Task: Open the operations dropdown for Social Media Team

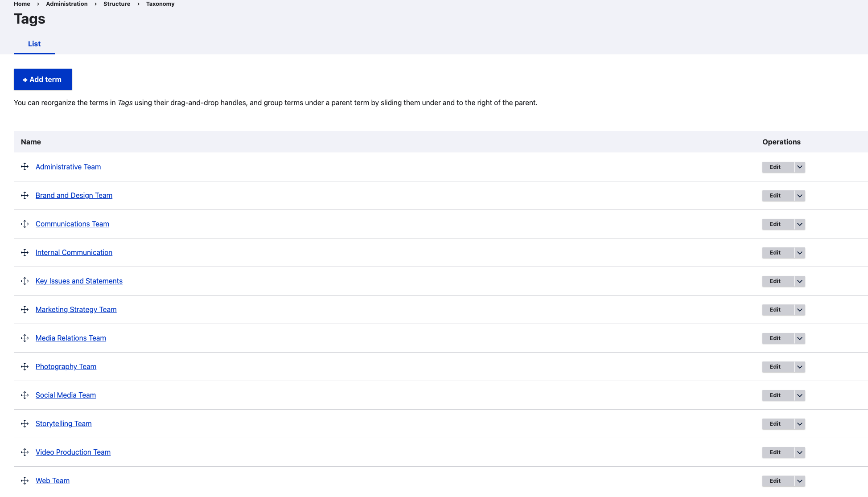Action: pos(799,395)
